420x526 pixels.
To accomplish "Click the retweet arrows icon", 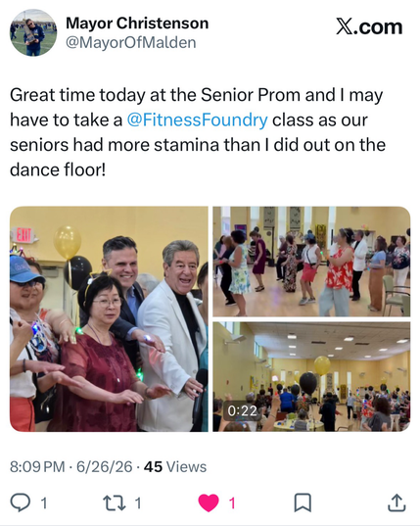I will 116,503.
